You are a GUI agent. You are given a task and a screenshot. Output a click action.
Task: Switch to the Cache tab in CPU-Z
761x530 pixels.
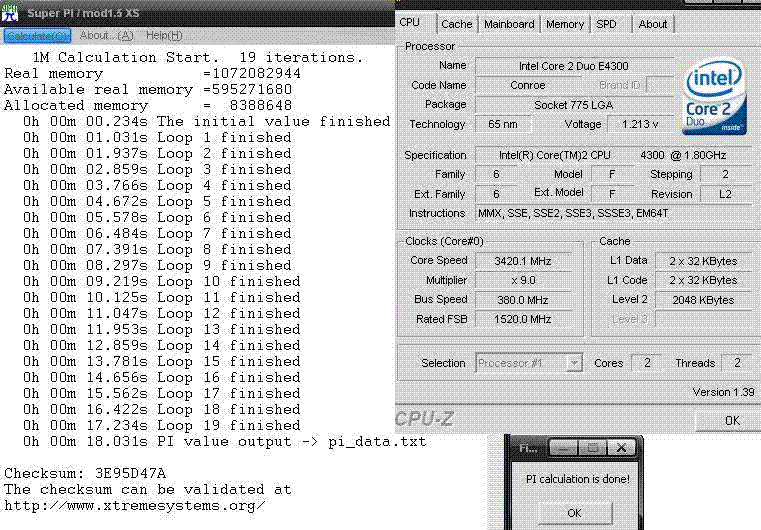456,24
